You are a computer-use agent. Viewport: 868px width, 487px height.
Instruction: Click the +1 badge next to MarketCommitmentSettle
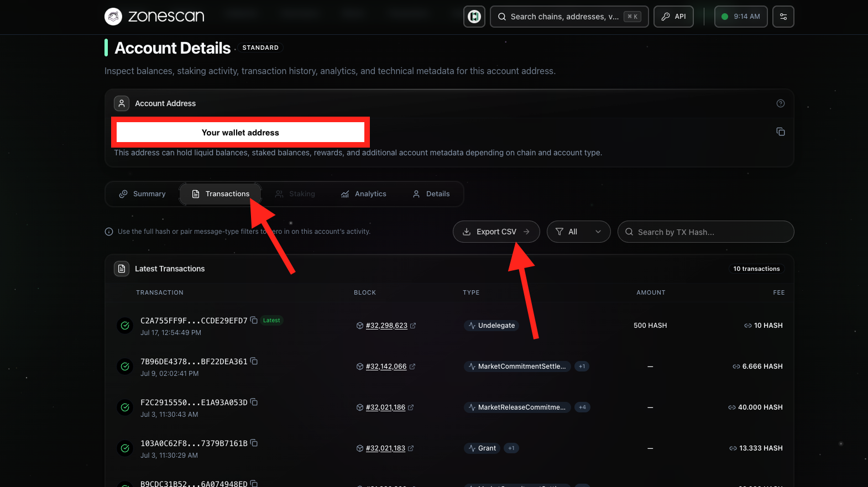582,366
